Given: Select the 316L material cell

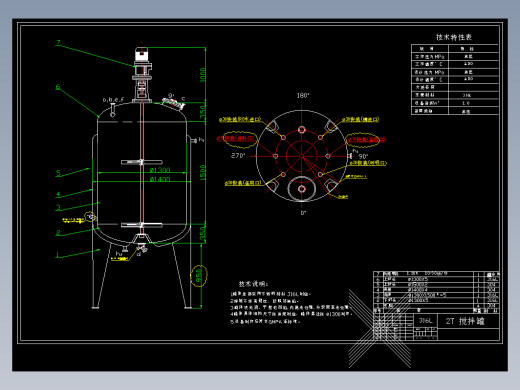Looking at the screenshot, I should (x=425, y=321).
